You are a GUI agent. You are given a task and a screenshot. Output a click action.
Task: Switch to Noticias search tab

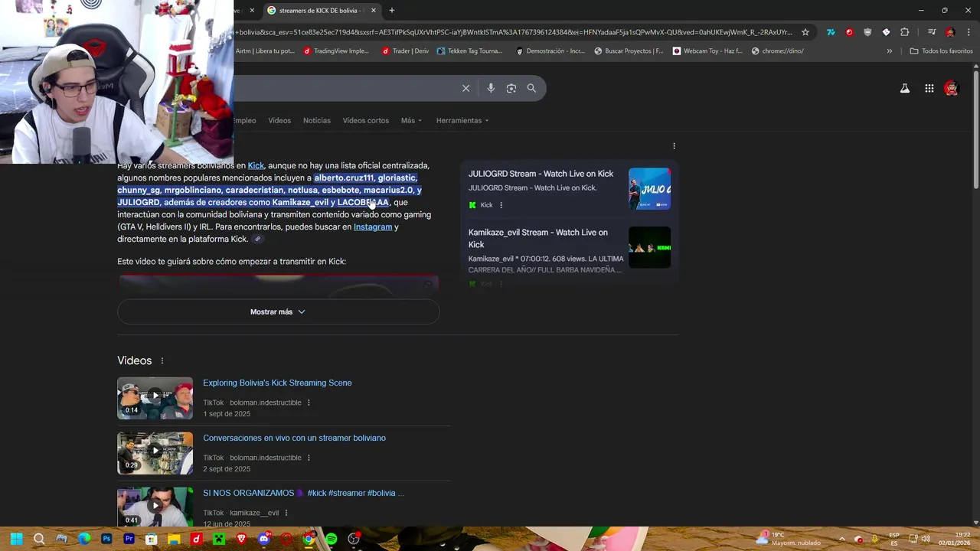click(317, 120)
